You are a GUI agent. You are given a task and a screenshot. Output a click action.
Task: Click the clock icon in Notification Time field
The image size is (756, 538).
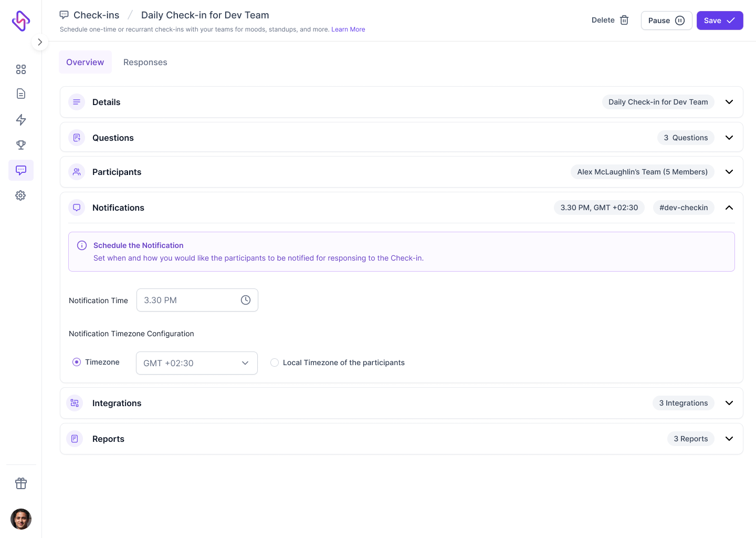[x=246, y=300]
